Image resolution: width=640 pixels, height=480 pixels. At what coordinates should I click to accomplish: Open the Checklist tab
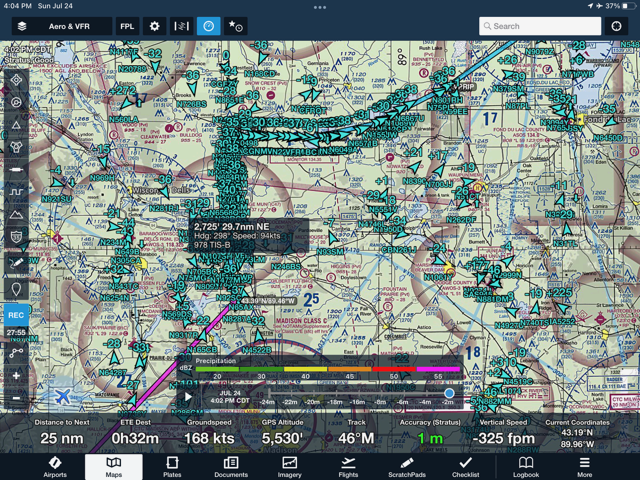pyautogui.click(x=465, y=467)
